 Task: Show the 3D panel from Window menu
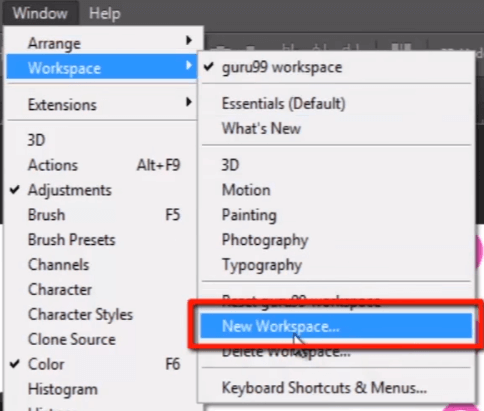point(102,140)
